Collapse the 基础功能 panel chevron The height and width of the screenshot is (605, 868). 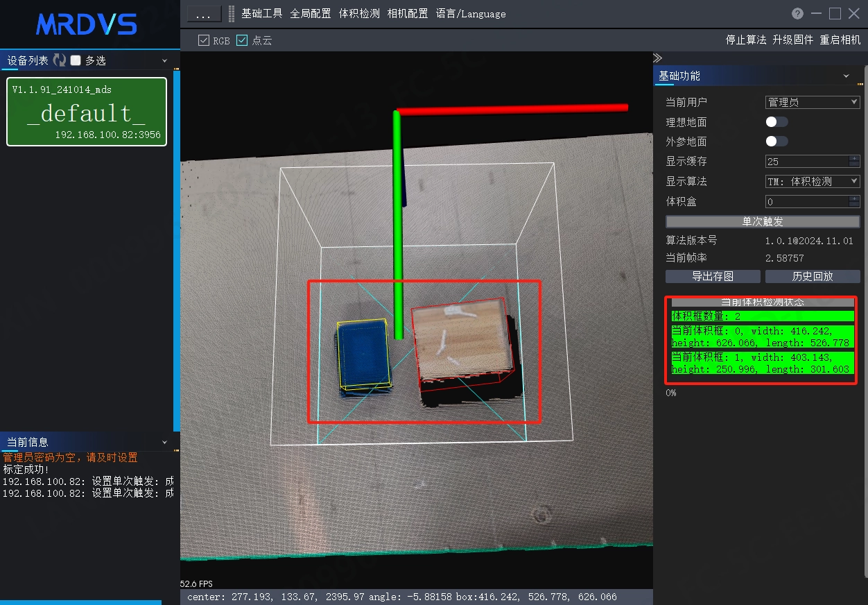(x=847, y=76)
